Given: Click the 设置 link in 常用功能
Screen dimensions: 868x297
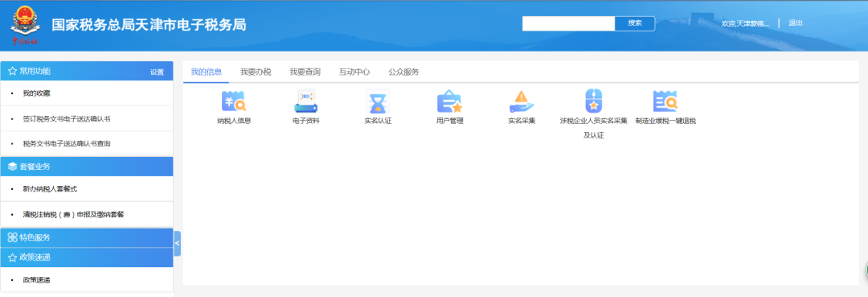Looking at the screenshot, I should pos(157,72).
